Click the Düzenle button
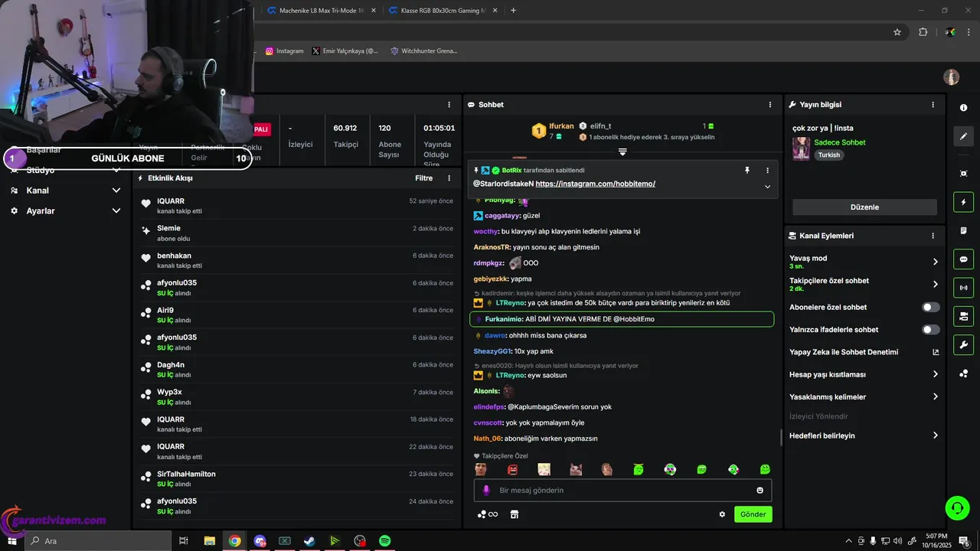Viewport: 980px width, 551px height. pos(864,207)
